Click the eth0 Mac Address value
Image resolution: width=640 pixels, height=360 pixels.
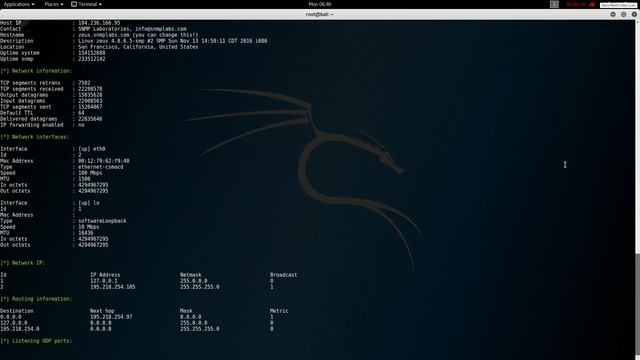click(104, 161)
